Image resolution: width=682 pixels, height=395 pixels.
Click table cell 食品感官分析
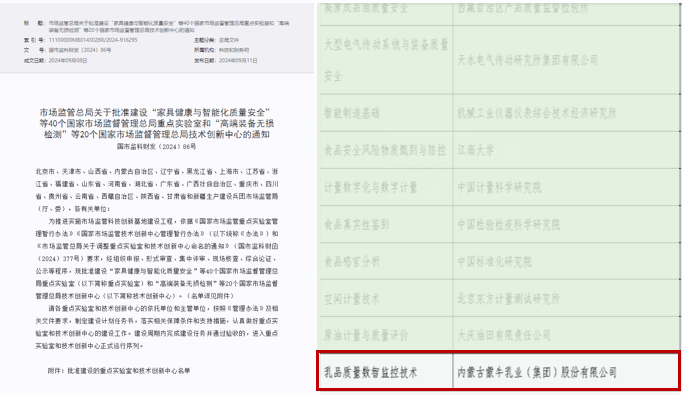pos(386,261)
